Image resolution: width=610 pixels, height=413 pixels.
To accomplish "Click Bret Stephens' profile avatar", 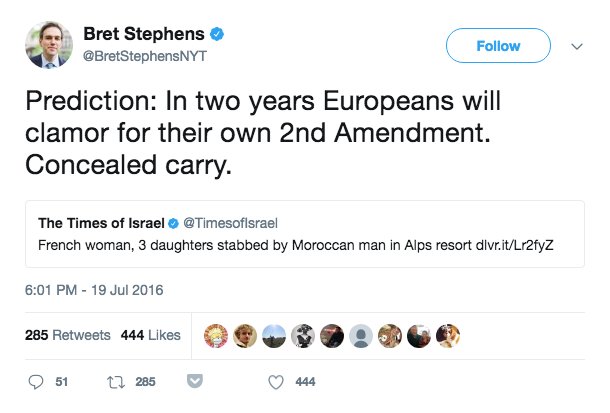I will click(49, 44).
